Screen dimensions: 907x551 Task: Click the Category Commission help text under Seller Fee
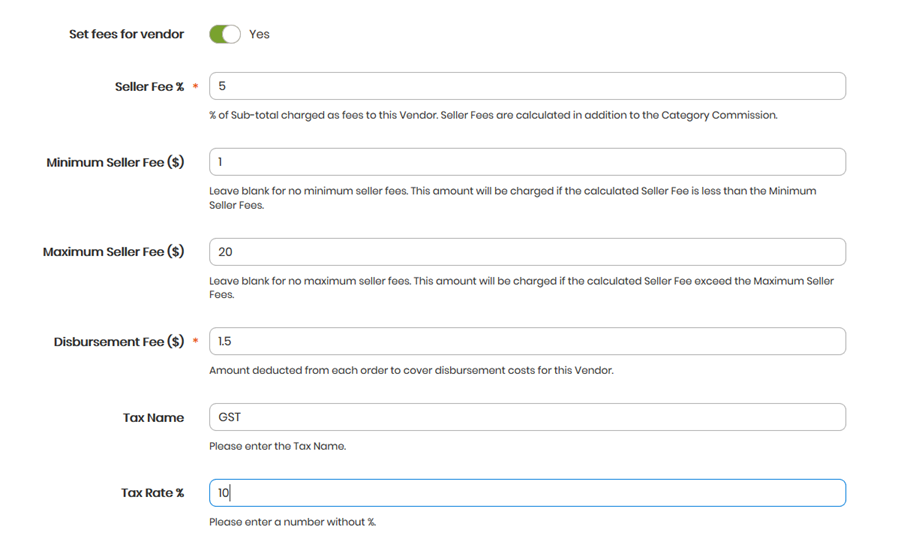(493, 115)
